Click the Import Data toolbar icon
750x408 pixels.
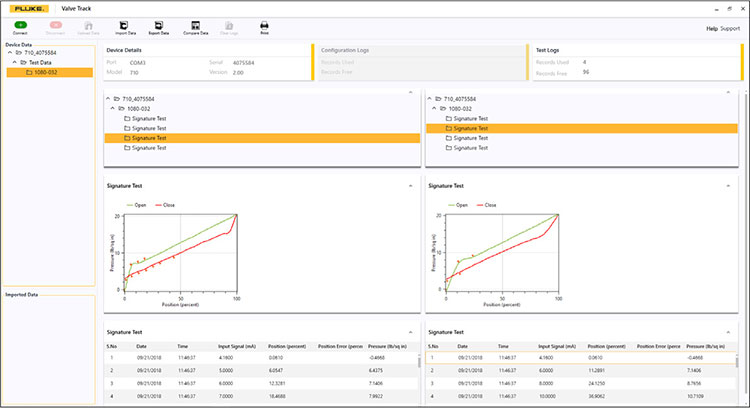(126, 25)
